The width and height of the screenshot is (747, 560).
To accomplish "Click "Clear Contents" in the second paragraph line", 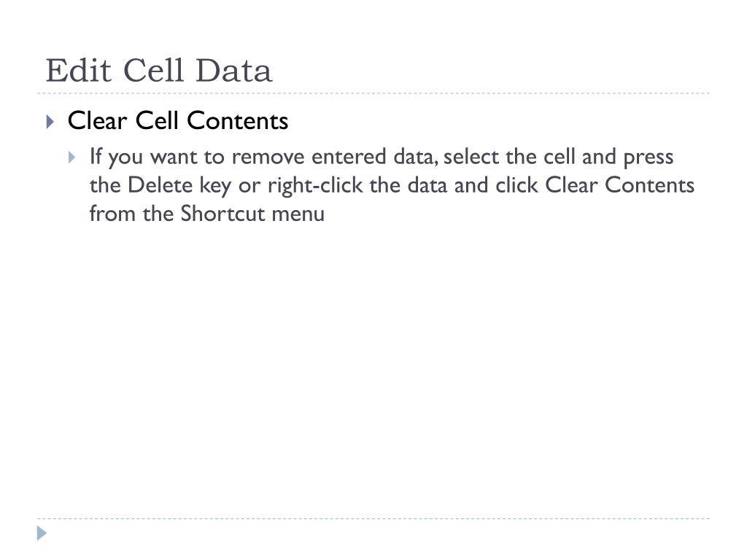I will [x=620, y=184].
